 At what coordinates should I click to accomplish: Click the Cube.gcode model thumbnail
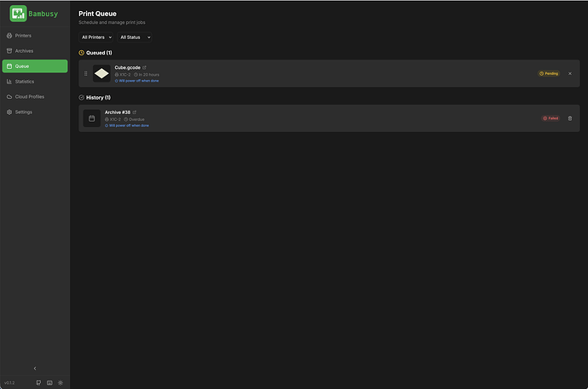tap(101, 73)
